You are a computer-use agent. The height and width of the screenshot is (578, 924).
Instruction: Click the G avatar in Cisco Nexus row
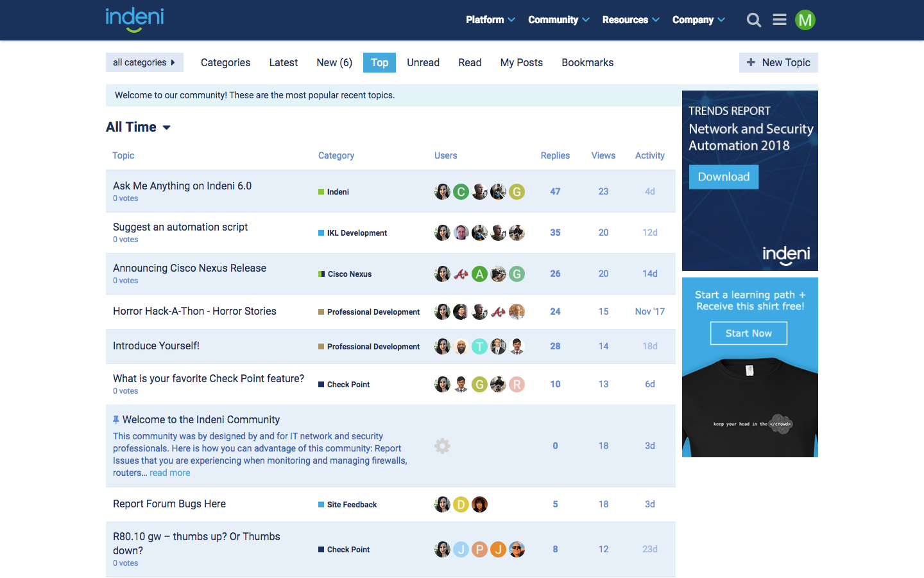point(517,274)
